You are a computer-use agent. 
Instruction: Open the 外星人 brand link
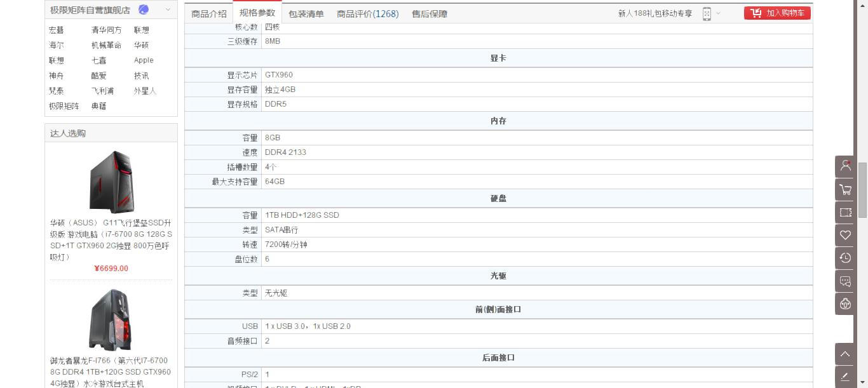(x=145, y=91)
